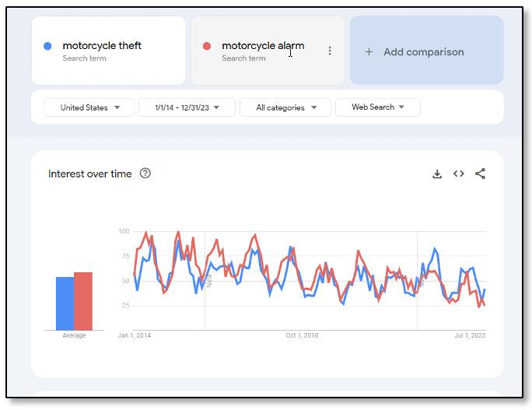Click the Note marker near 2021
The image size is (532, 410).
421,280
